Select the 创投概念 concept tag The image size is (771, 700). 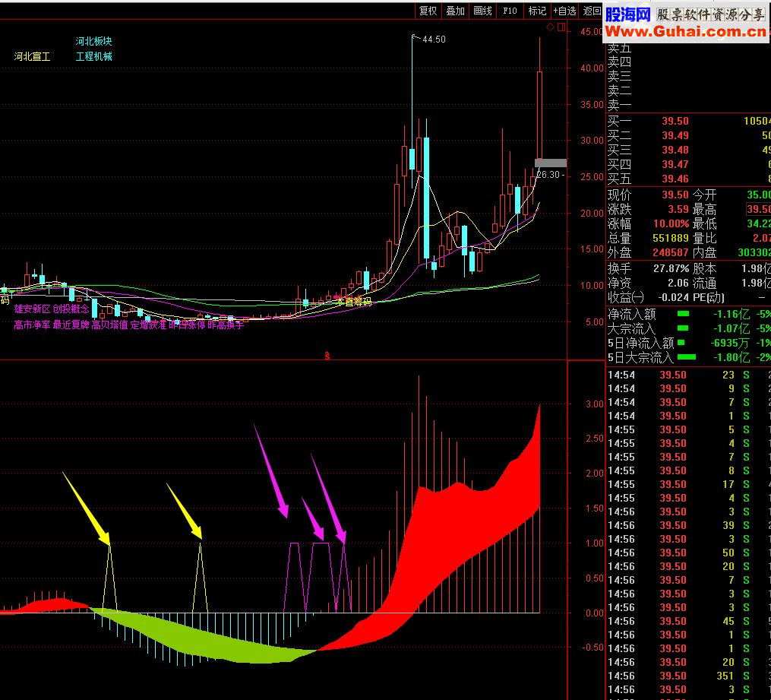(x=71, y=309)
